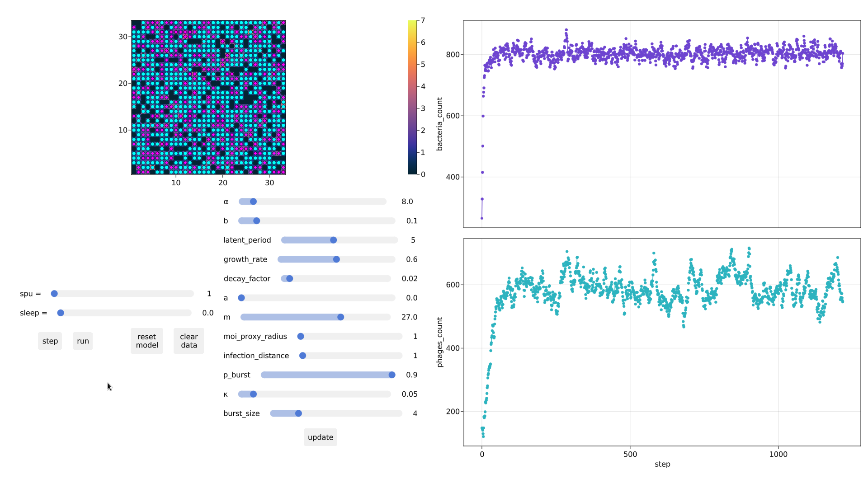Click the growth_rate value 0.6
The image size is (868, 488).
pyautogui.click(x=412, y=259)
